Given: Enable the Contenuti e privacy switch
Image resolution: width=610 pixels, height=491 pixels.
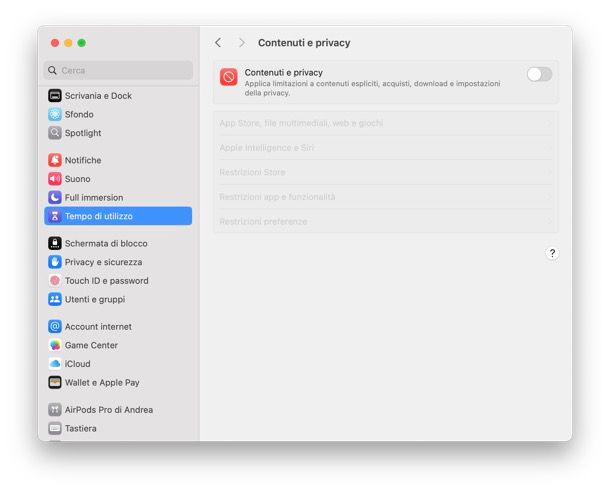Looking at the screenshot, I should coord(539,74).
